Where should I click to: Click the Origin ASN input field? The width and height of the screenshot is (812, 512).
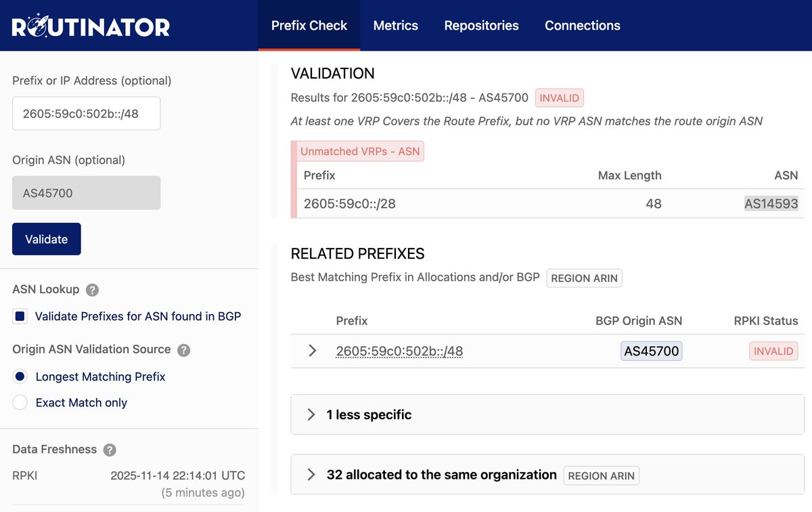tap(86, 193)
